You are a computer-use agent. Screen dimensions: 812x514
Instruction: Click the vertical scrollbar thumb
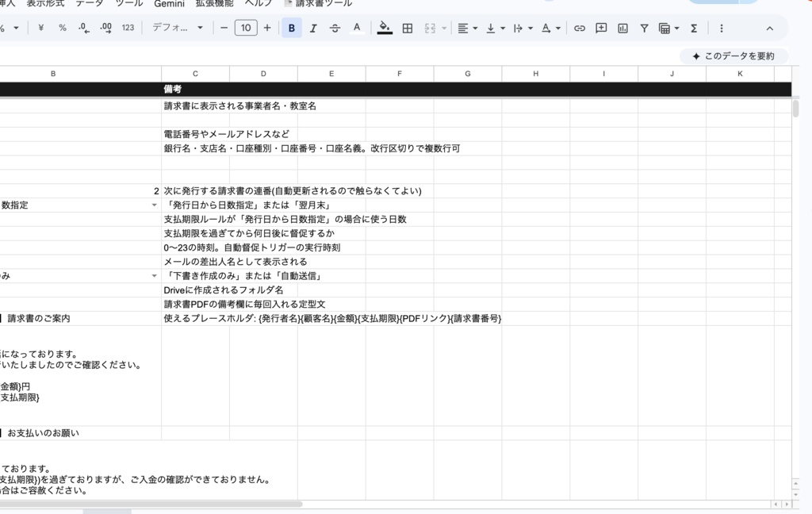(x=796, y=109)
